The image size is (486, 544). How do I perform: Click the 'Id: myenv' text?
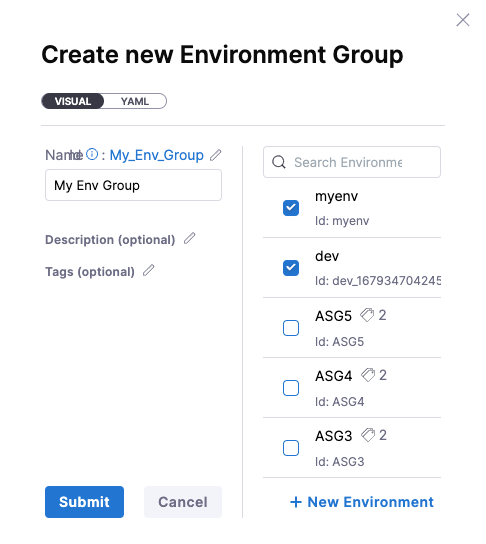tap(342, 221)
